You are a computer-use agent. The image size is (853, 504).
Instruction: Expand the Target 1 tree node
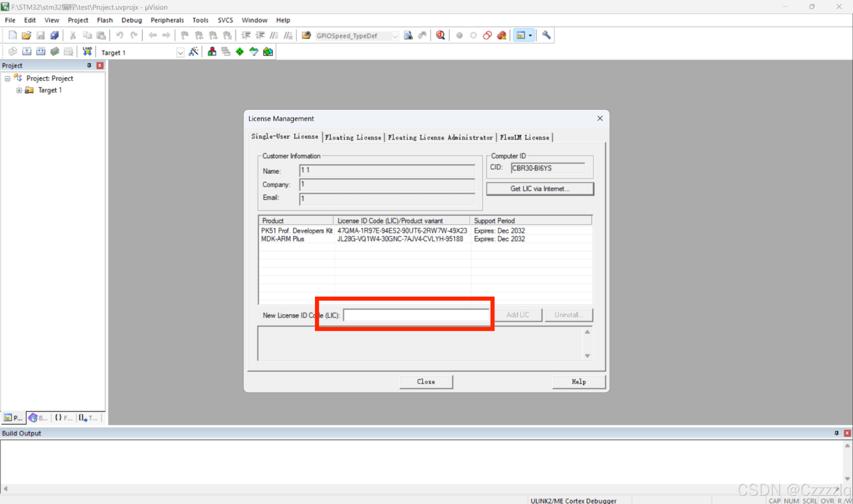tap(19, 90)
